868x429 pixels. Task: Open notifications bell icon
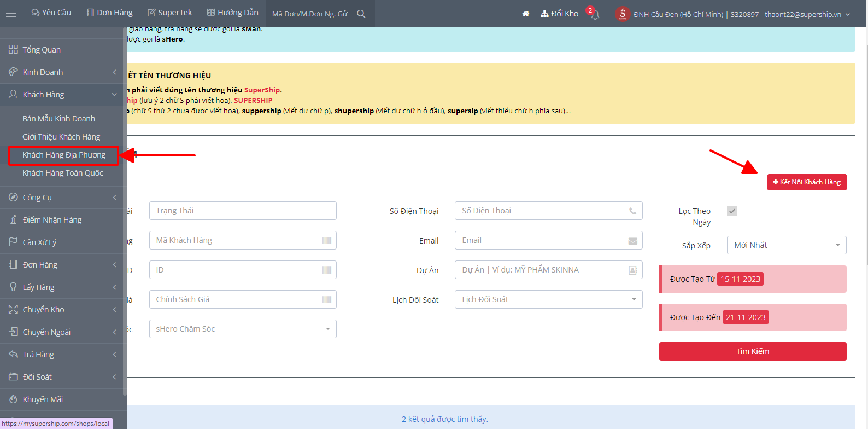595,15
